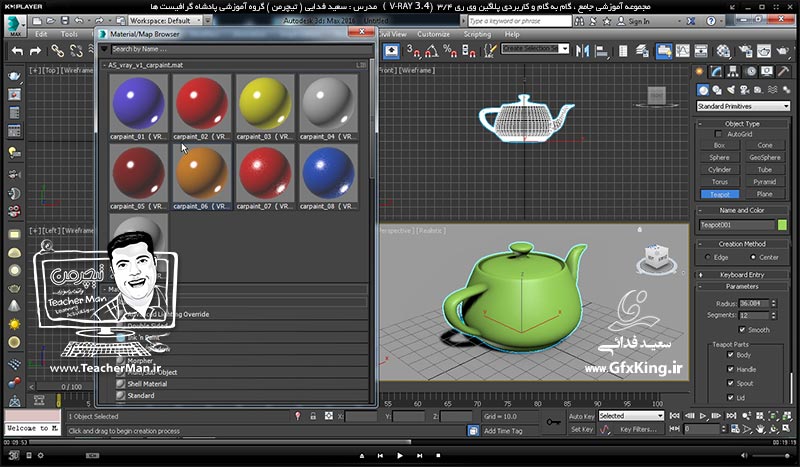Switch to the Motion panel tab icon
This screenshot has height=467, width=800.
click(x=751, y=72)
